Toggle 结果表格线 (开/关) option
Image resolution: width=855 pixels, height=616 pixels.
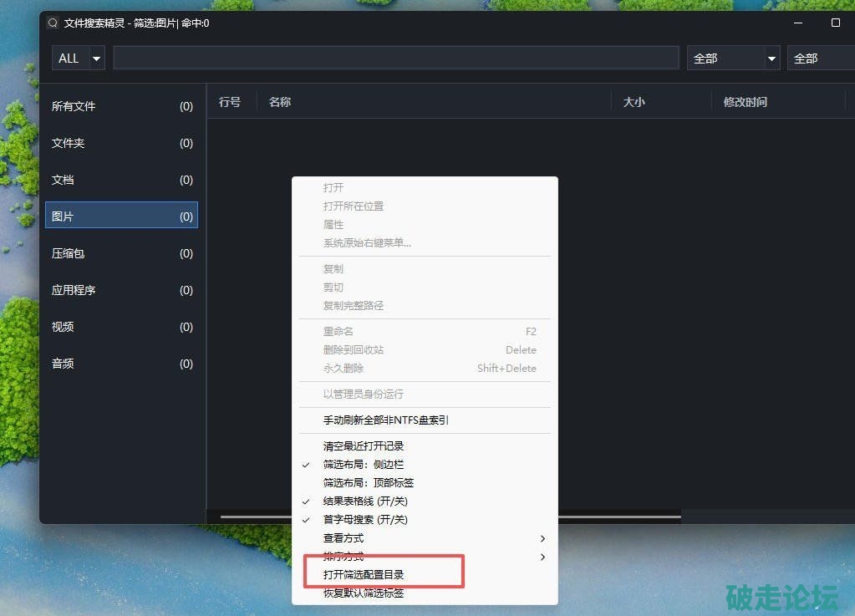(425, 501)
